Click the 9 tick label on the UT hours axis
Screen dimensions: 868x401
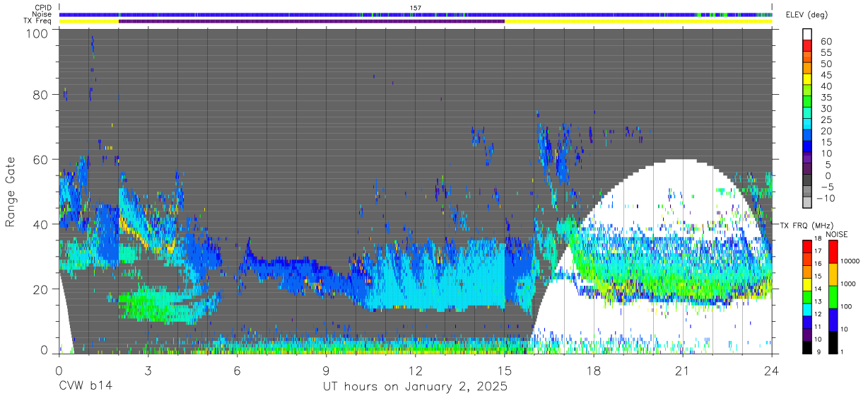click(326, 371)
